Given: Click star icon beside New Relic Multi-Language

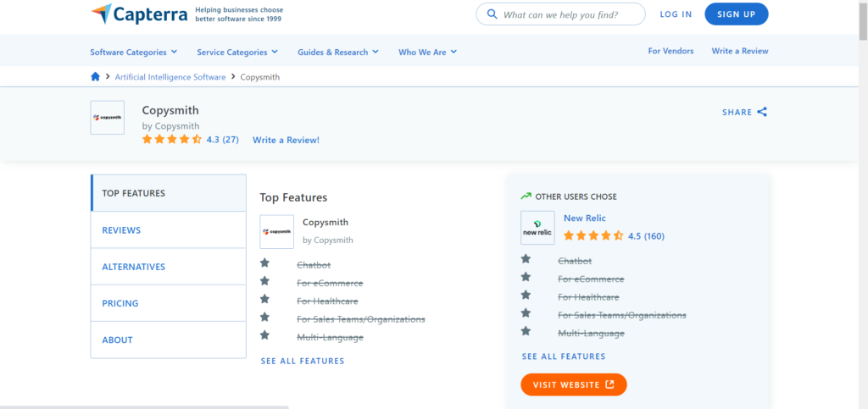Looking at the screenshot, I should 526,331.
